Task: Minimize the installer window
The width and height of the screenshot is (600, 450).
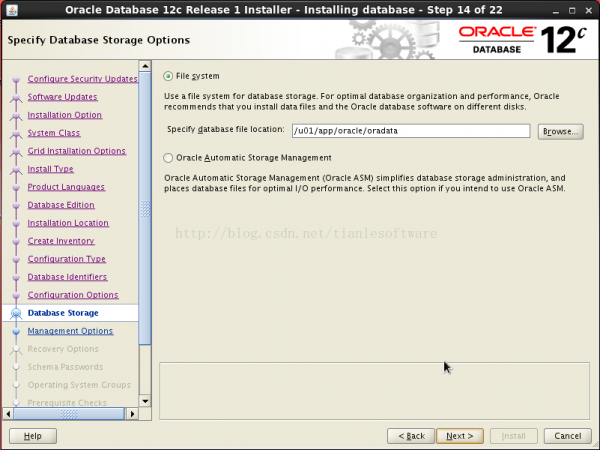Action: coord(556,11)
